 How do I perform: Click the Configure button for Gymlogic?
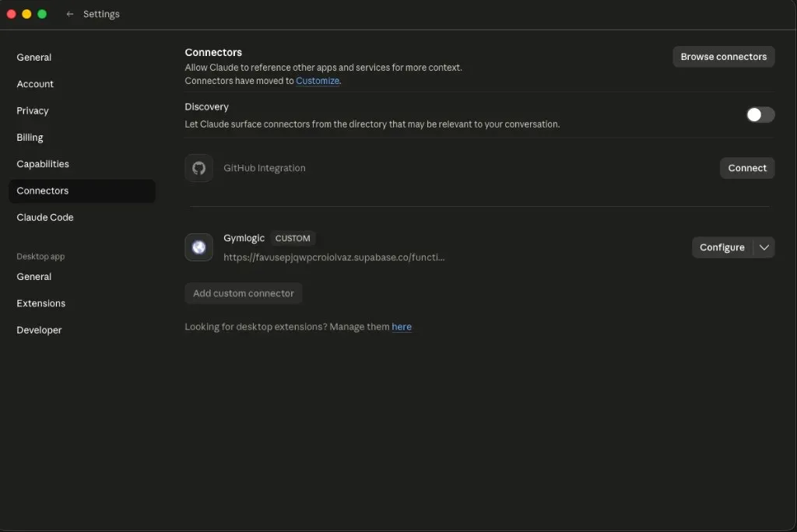(722, 247)
